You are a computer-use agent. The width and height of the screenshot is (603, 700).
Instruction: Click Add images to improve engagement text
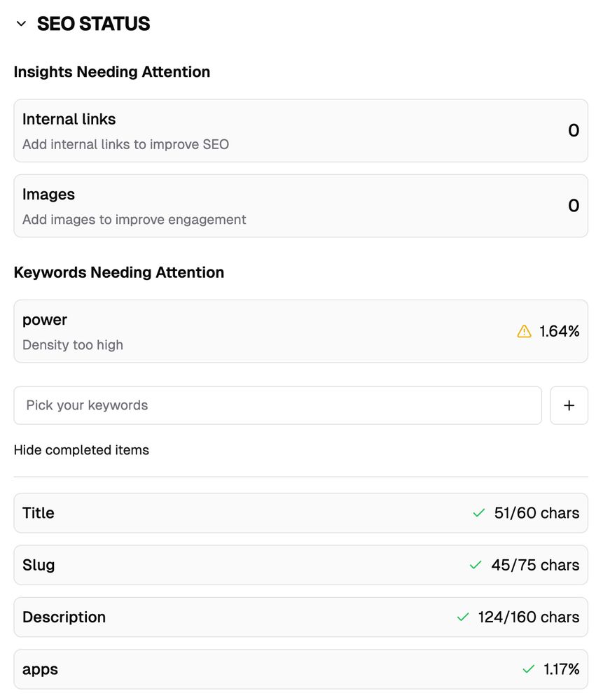(x=134, y=220)
